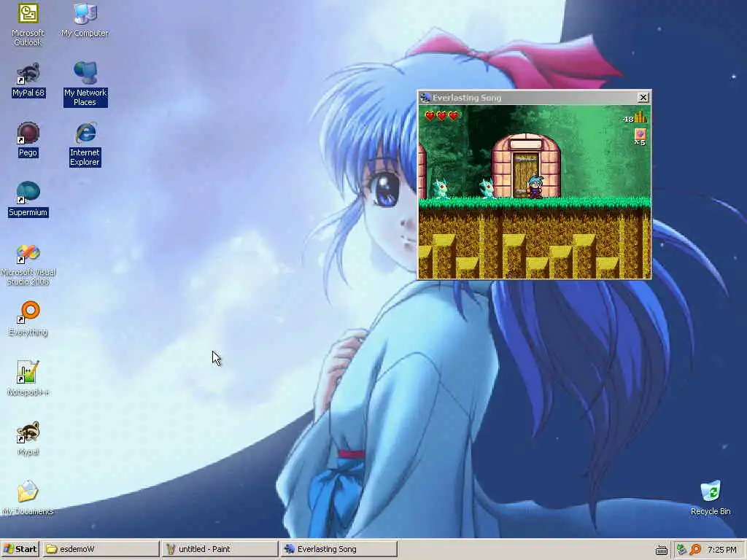Select the Microsoft Visual Studio 2008 icon
The image size is (747, 560).
tap(28, 265)
